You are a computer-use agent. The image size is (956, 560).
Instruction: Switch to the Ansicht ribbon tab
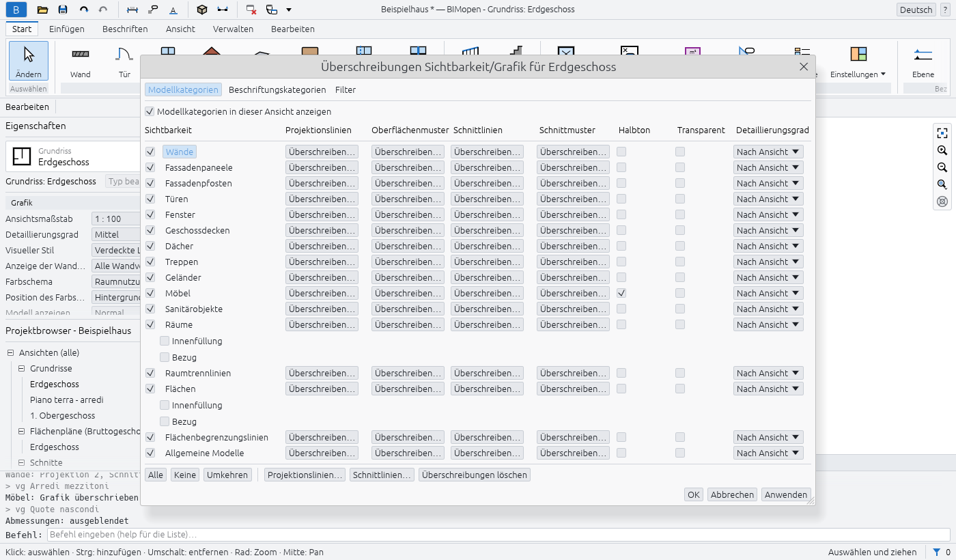pos(180,29)
